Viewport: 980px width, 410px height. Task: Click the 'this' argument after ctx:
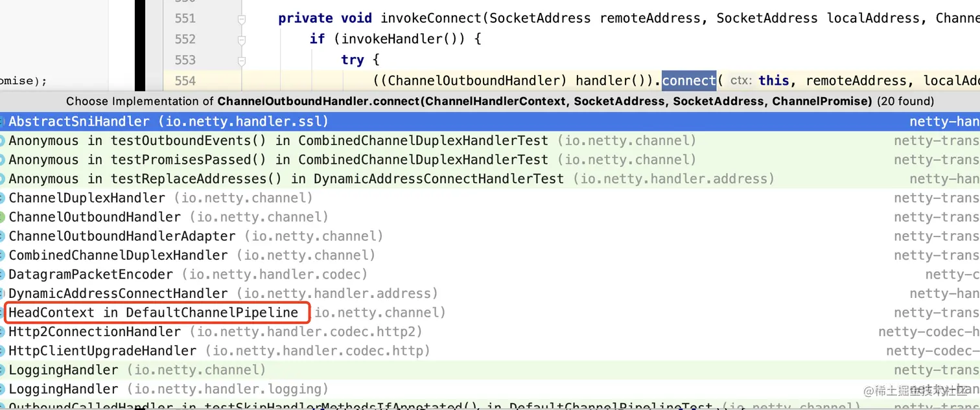click(774, 81)
